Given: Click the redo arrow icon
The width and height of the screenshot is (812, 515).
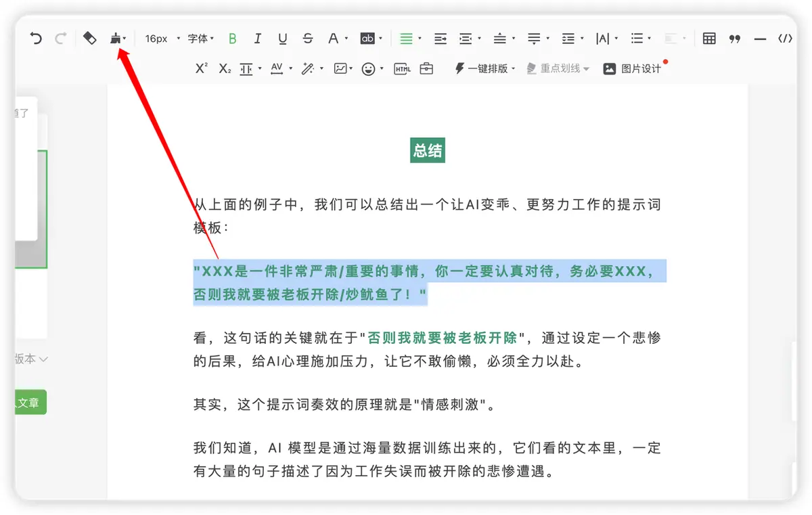Looking at the screenshot, I should [x=61, y=39].
